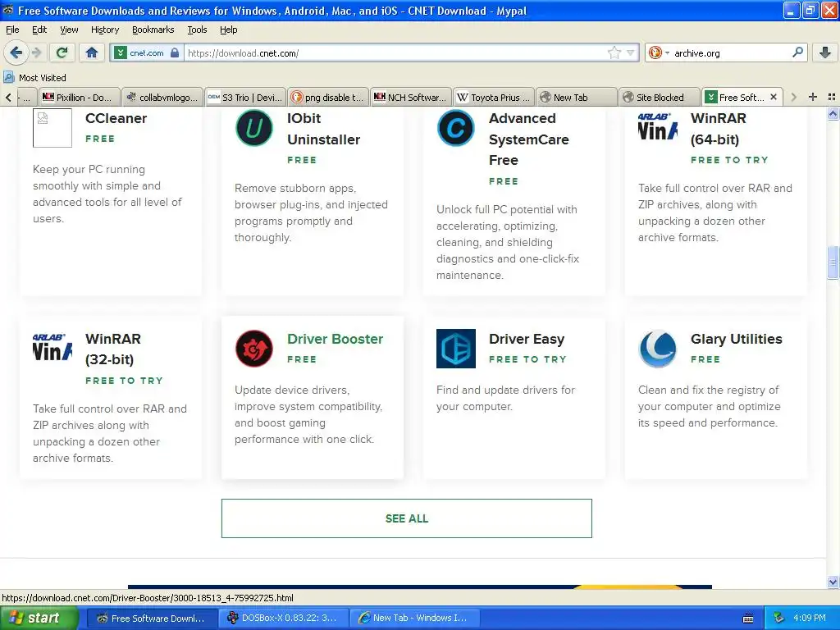The width and height of the screenshot is (840, 630).
Task: Click the network tray icon near clock
Action: pyautogui.click(x=779, y=618)
